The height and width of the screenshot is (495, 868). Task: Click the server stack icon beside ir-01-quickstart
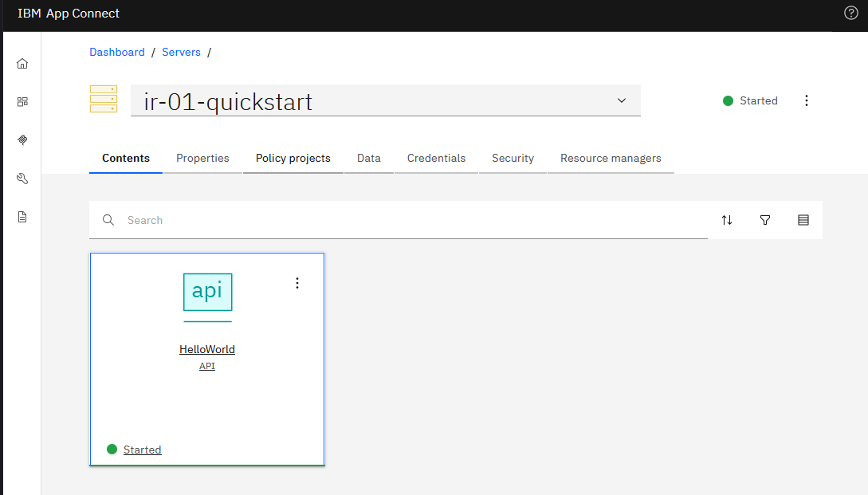(104, 99)
